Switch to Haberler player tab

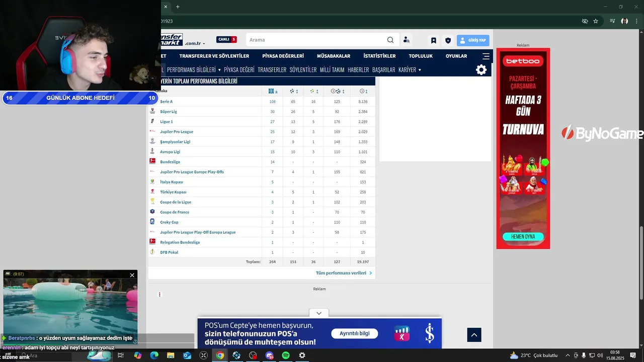(x=358, y=70)
